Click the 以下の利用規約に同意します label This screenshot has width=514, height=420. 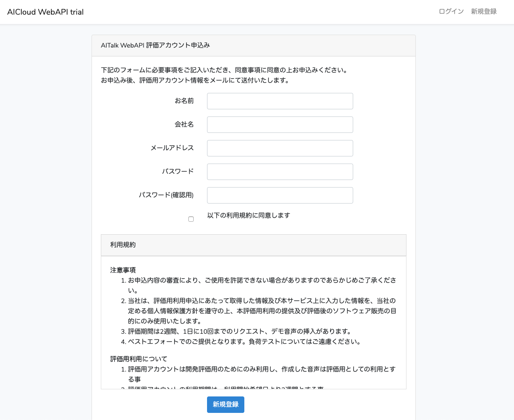248,216
